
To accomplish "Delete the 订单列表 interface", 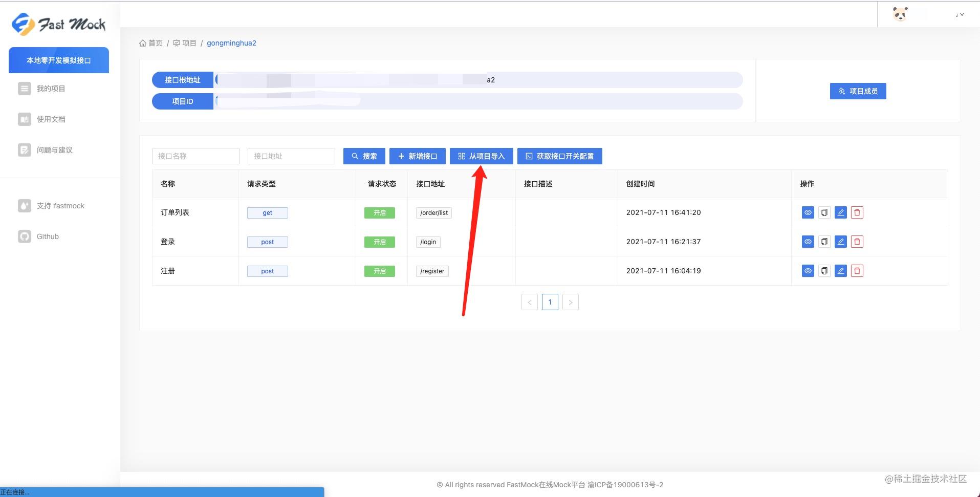I will point(857,212).
